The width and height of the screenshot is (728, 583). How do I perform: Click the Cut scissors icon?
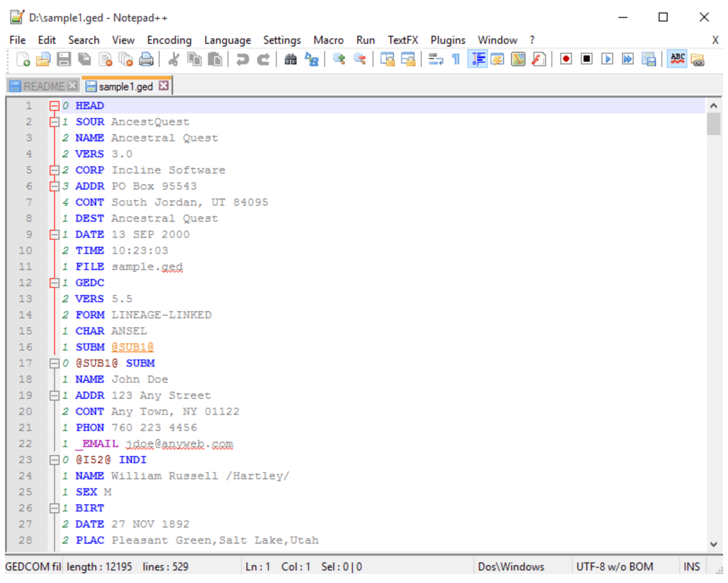[174, 59]
